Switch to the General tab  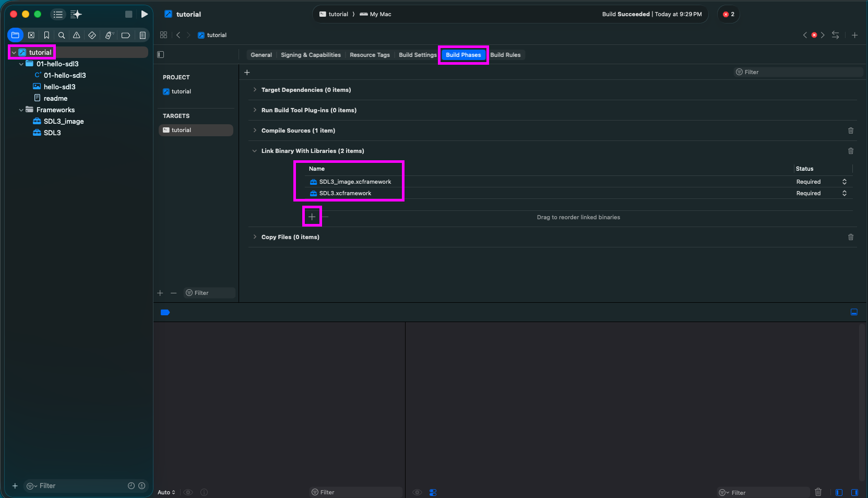coord(261,55)
